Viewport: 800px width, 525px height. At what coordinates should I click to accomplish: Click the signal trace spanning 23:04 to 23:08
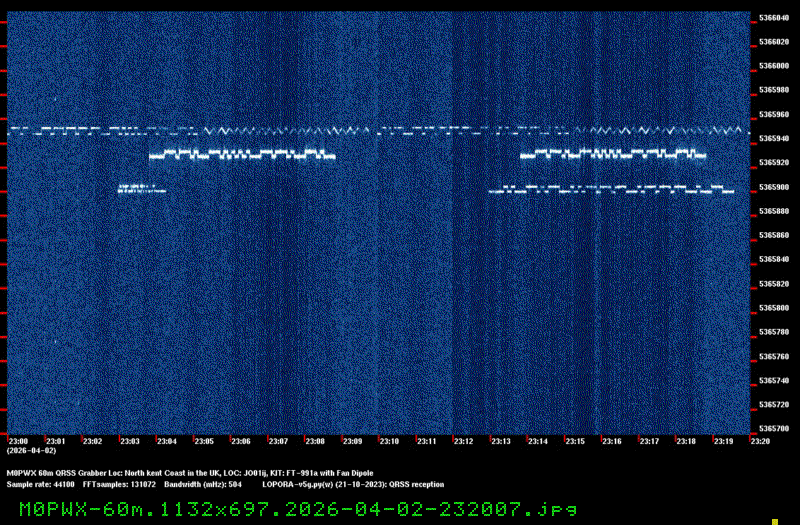pyautogui.click(x=242, y=154)
